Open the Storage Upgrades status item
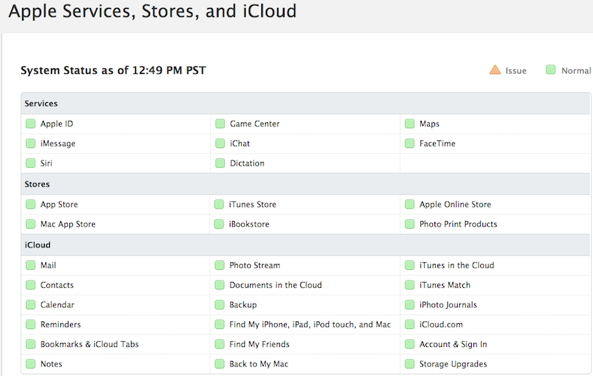The width and height of the screenshot is (593, 376). click(453, 364)
